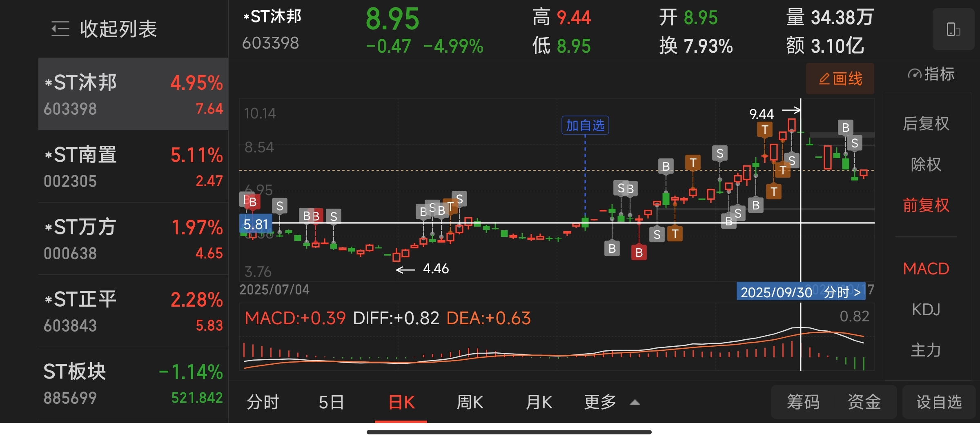Select 后复权 adjustment mode
980x441 pixels.
click(926, 123)
